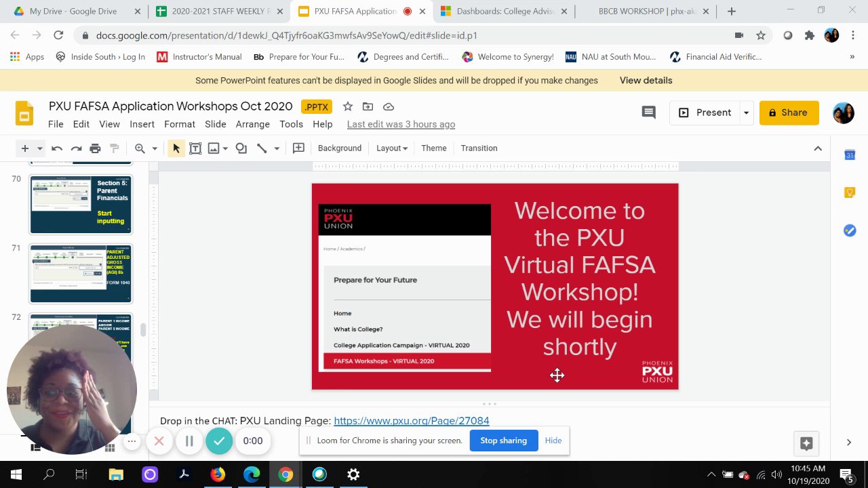Click the Present button
This screenshot has height=488, width=868.
705,113
